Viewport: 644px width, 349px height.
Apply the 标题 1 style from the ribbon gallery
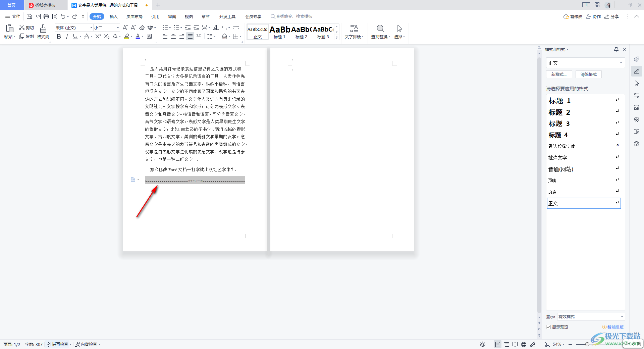279,32
